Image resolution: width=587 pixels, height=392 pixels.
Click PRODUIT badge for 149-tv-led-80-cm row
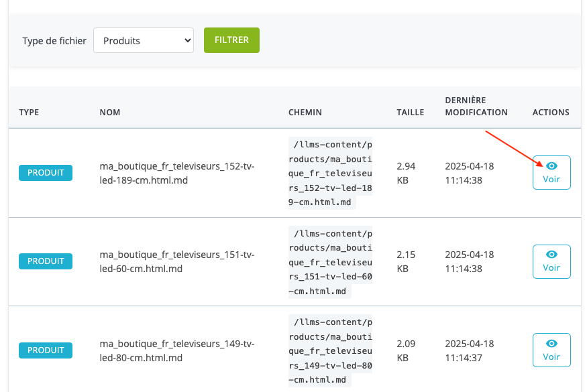point(46,350)
